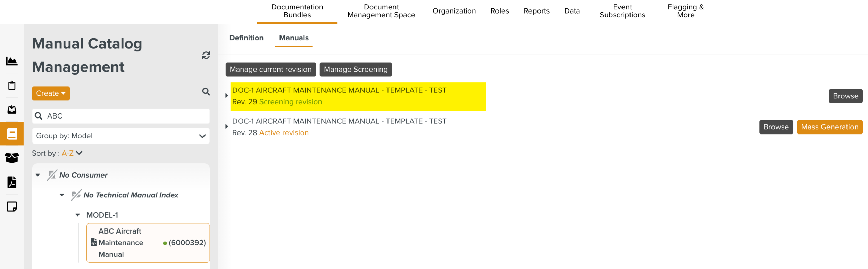Open the download inbox sidebar icon
The width and height of the screenshot is (868, 269).
pos(12,110)
